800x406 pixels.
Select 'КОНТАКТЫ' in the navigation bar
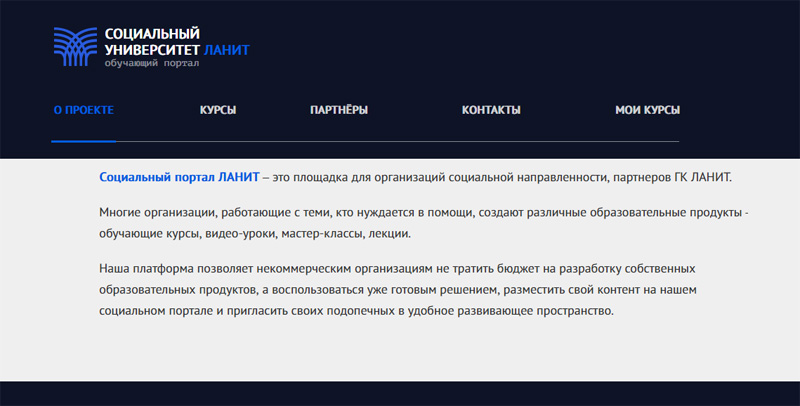pos(491,110)
